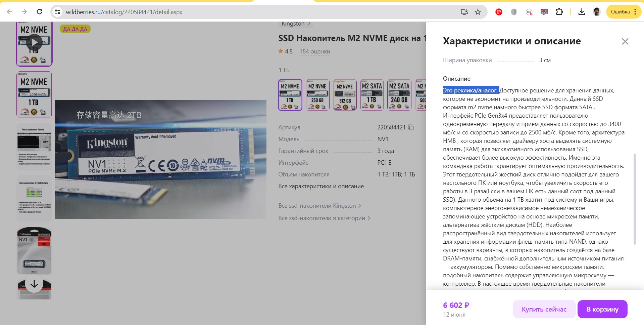Go forward to the next page
Image resolution: width=644 pixels, height=325 pixels.
(24, 12)
